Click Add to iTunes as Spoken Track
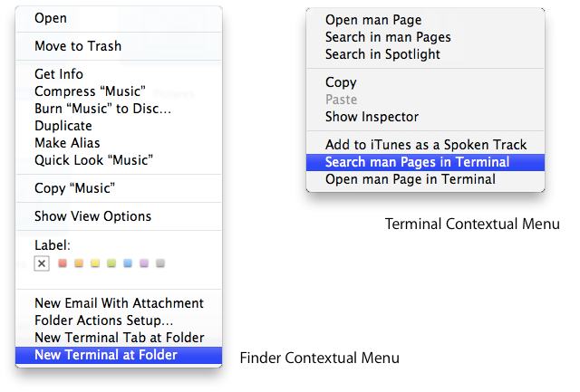 coord(425,145)
